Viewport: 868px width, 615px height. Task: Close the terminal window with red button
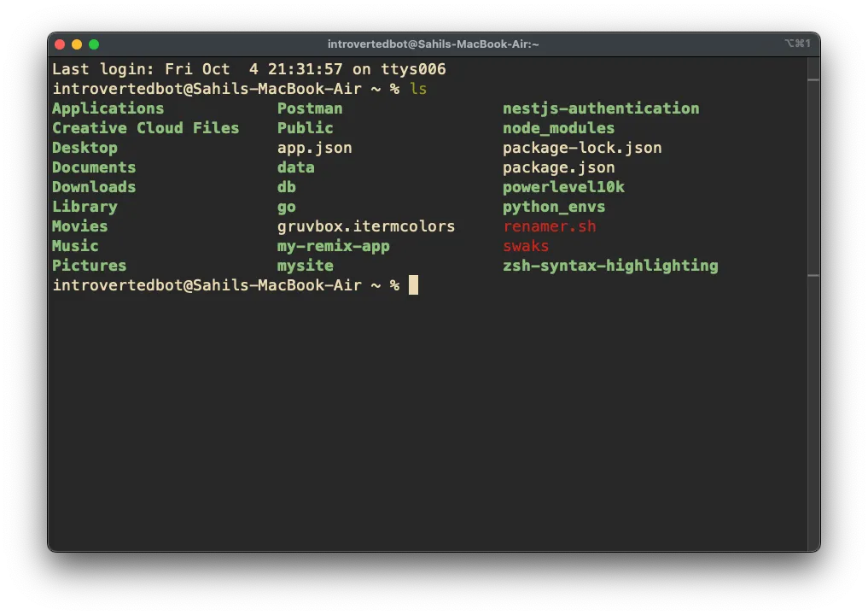(x=60, y=44)
